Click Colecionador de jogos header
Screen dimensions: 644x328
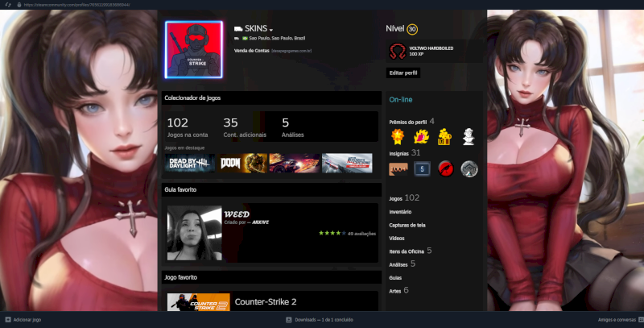[x=271, y=98]
